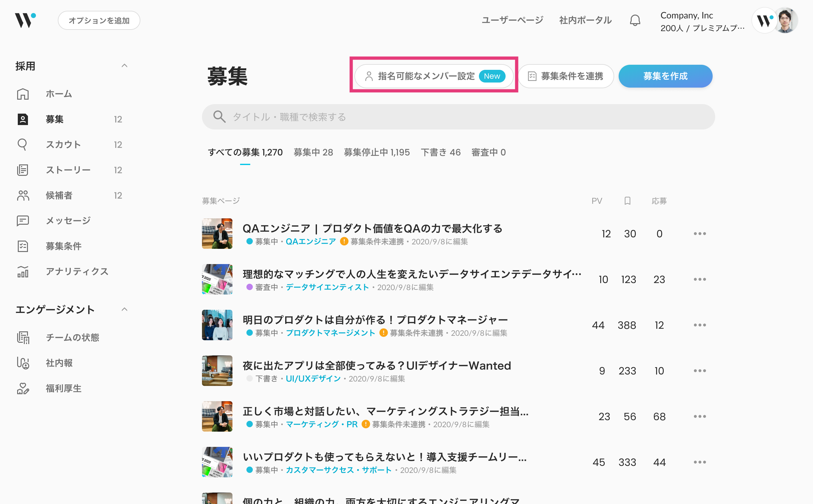Open ストーリー stories in sidebar

tap(68, 170)
